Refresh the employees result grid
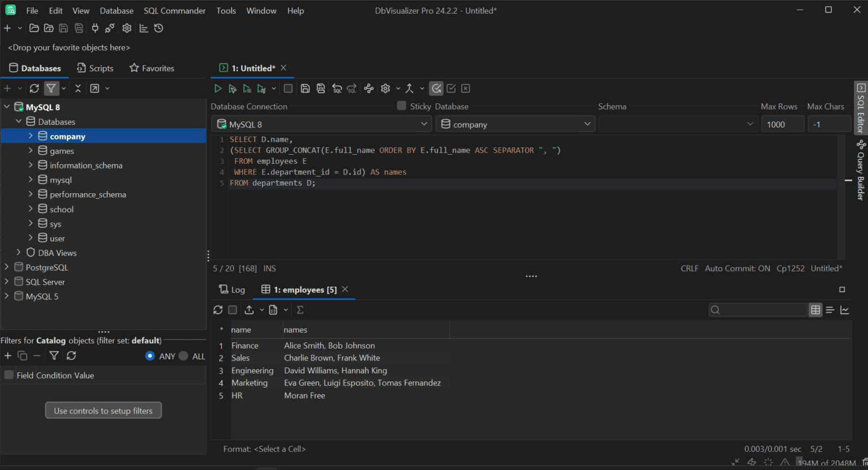The image size is (868, 470). click(218, 310)
